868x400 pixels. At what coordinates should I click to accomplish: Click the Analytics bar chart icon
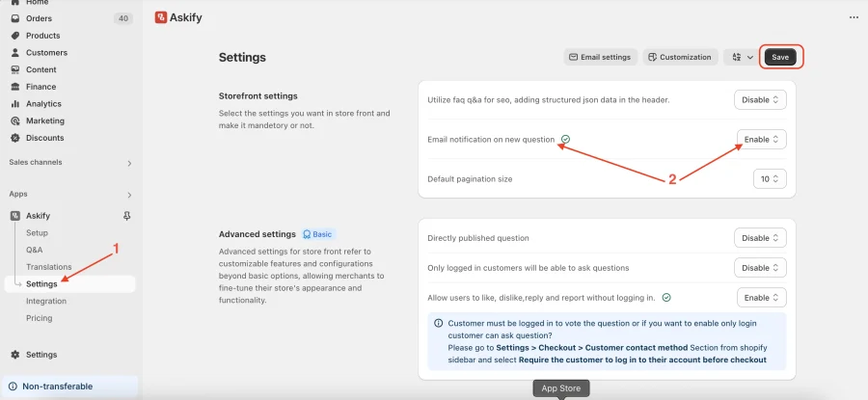point(15,104)
